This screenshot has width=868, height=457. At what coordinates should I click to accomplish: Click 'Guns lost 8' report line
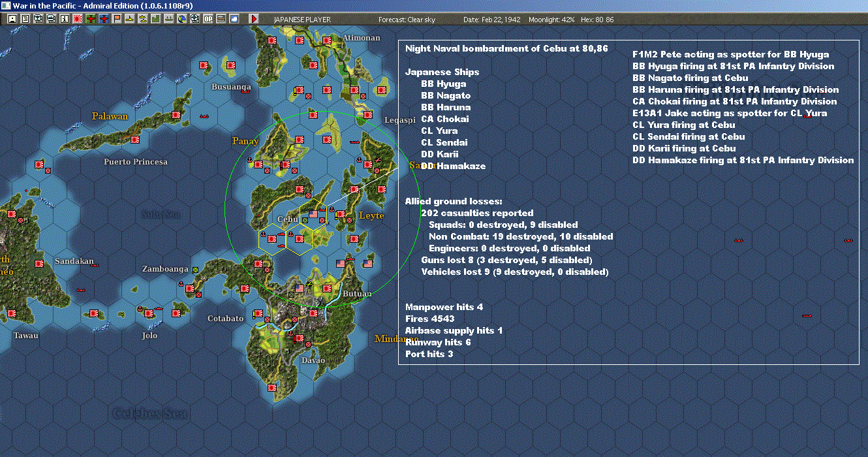(506, 260)
